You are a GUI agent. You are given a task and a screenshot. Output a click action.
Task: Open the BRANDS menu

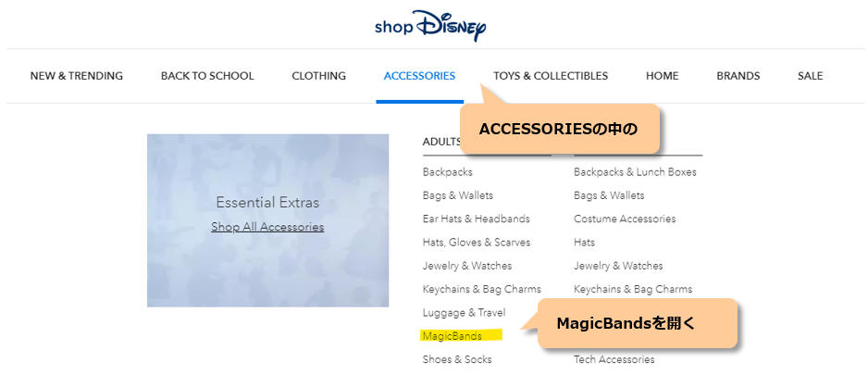tap(738, 76)
